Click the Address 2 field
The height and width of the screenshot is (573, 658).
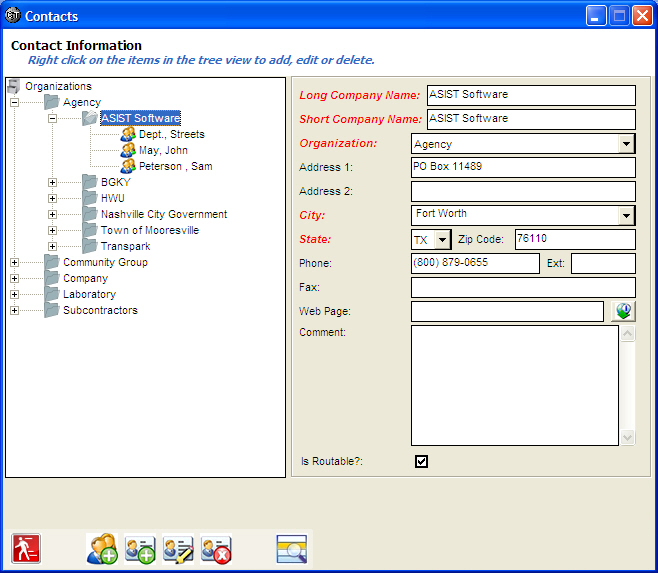[523, 191]
